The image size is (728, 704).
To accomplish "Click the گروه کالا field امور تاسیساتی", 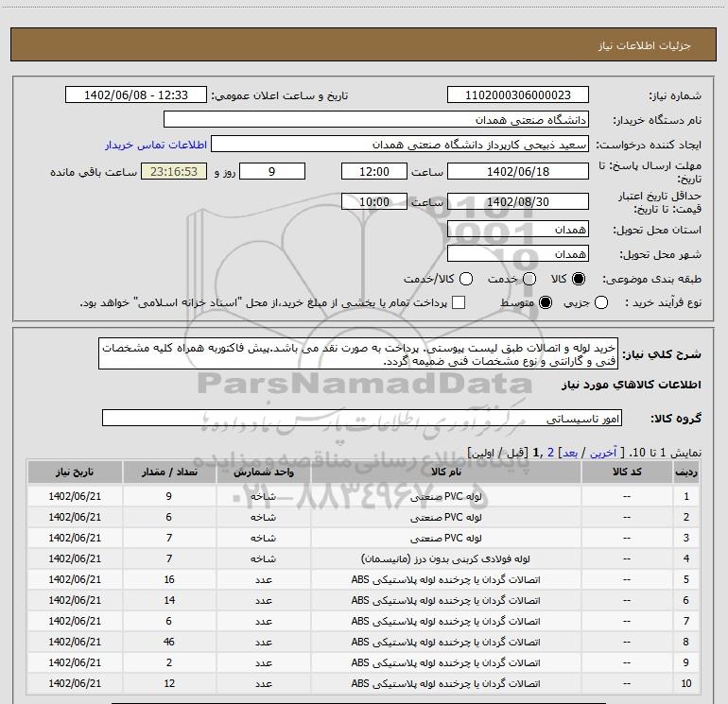I will coord(362,418).
